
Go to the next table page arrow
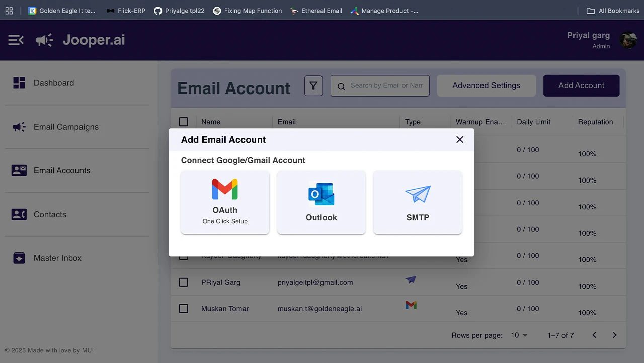click(x=614, y=335)
